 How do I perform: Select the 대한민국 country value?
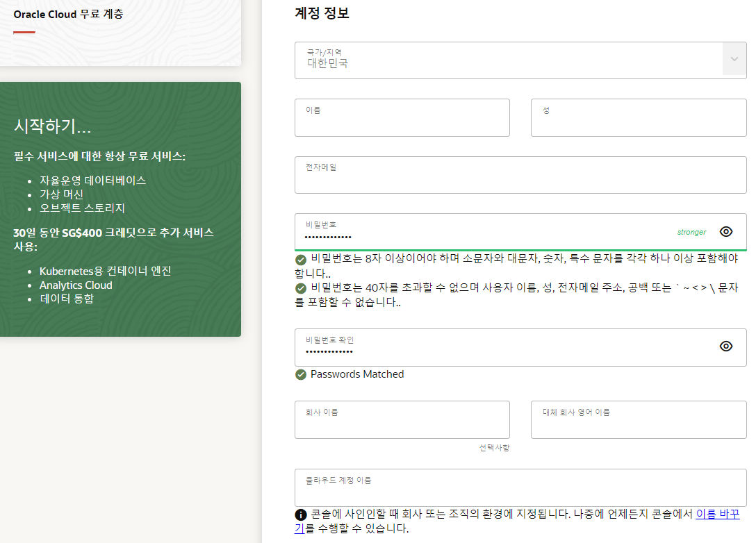(327, 63)
